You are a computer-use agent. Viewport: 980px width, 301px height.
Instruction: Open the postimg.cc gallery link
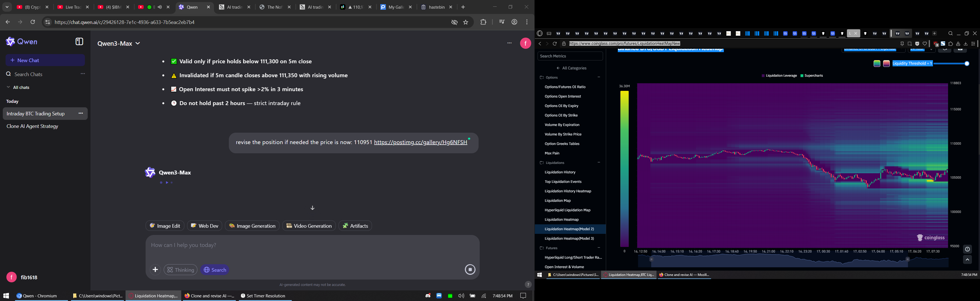[x=420, y=142]
